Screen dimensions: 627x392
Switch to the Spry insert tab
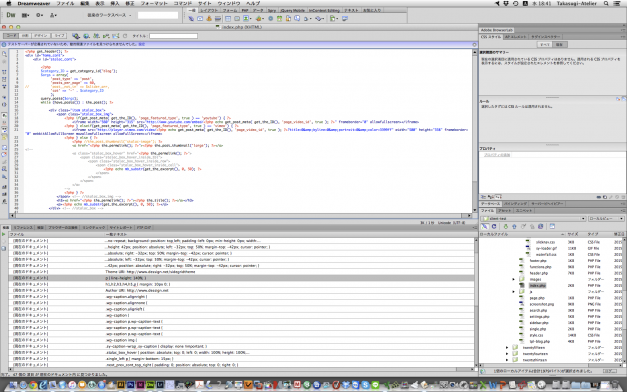(x=272, y=10)
